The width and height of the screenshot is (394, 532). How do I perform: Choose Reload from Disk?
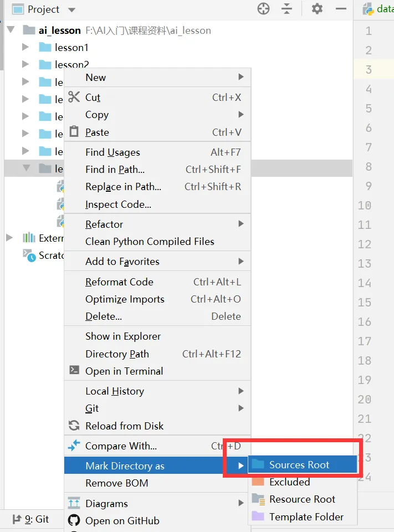(x=157, y=426)
